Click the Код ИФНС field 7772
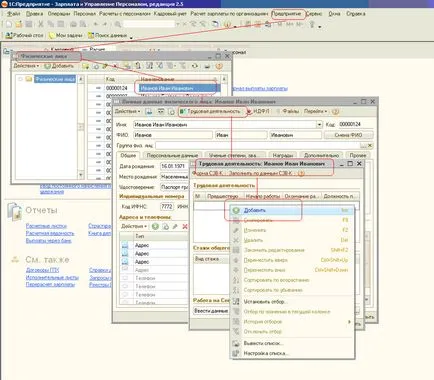 pyautogui.click(x=167, y=206)
